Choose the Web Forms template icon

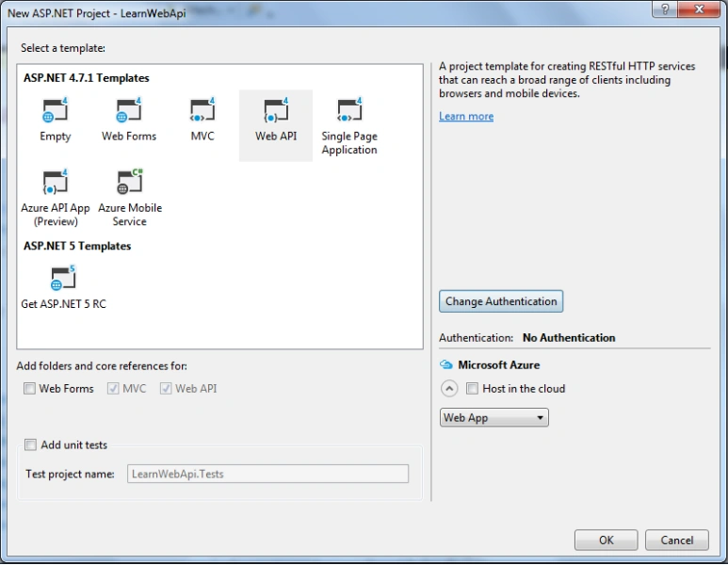129,110
